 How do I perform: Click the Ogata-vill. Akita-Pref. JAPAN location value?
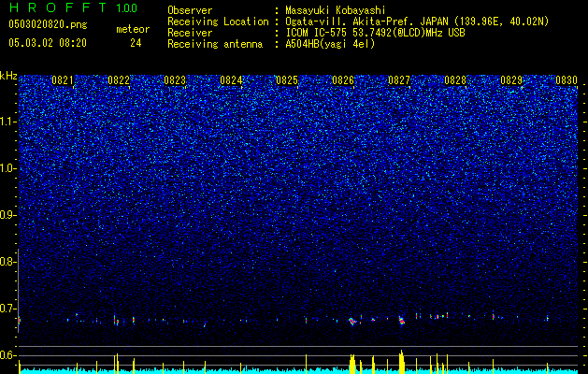417,22
